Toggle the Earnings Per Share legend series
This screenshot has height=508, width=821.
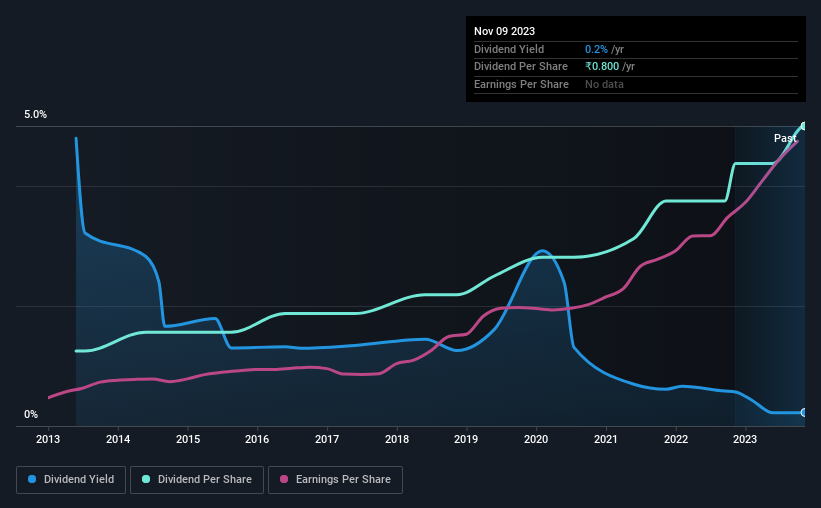pyautogui.click(x=335, y=480)
